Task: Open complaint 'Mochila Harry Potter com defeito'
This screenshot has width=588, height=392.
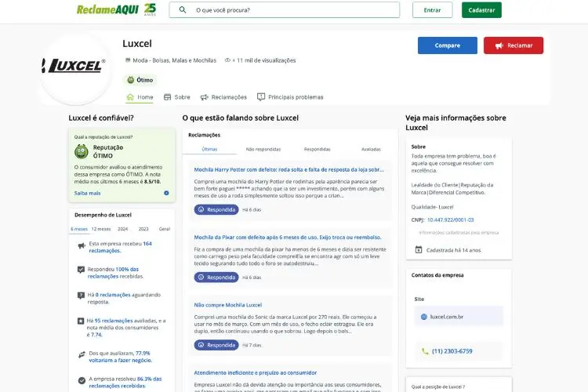Action: tap(289, 169)
